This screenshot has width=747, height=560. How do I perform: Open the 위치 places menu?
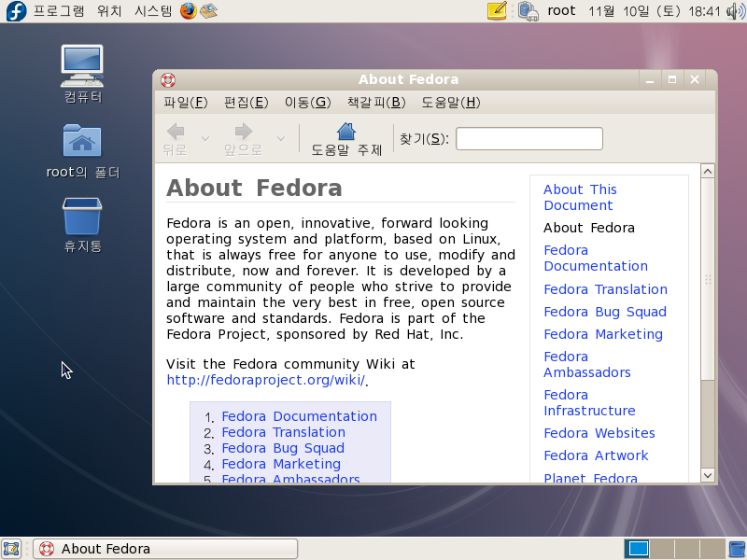[109, 11]
